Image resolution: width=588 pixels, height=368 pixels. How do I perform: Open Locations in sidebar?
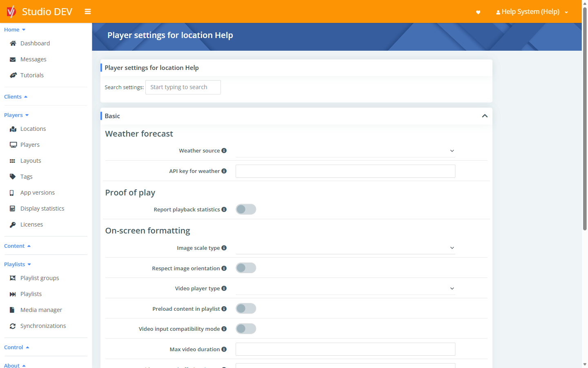coord(33,129)
